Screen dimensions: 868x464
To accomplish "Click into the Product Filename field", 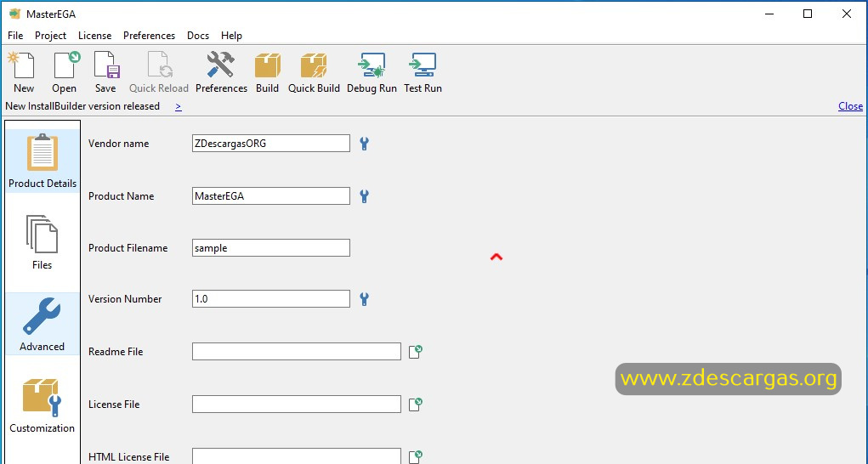I will pyautogui.click(x=270, y=248).
